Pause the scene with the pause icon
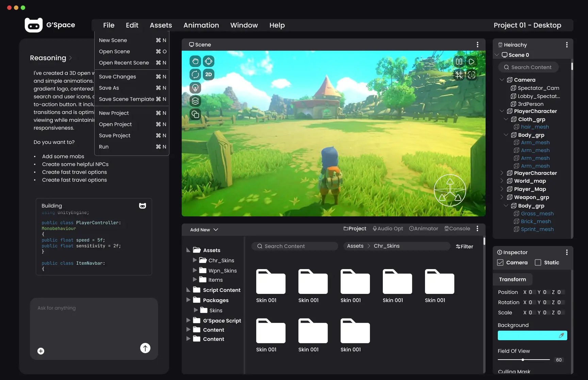 (459, 62)
